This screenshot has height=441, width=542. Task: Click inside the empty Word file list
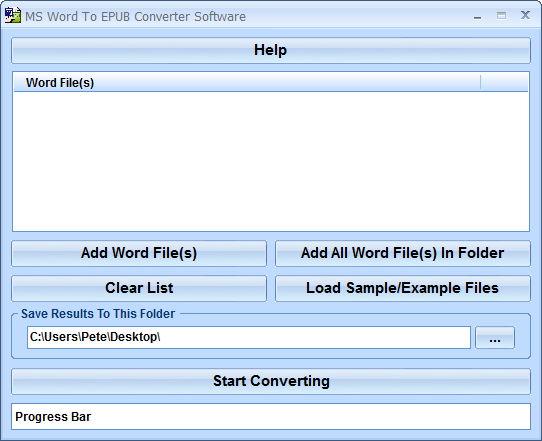click(271, 161)
